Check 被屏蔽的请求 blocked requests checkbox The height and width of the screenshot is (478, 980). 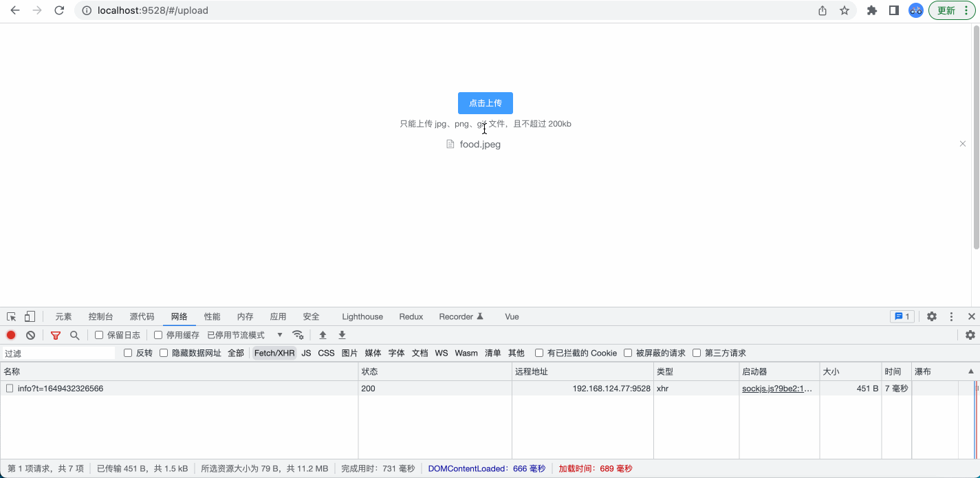coord(628,353)
